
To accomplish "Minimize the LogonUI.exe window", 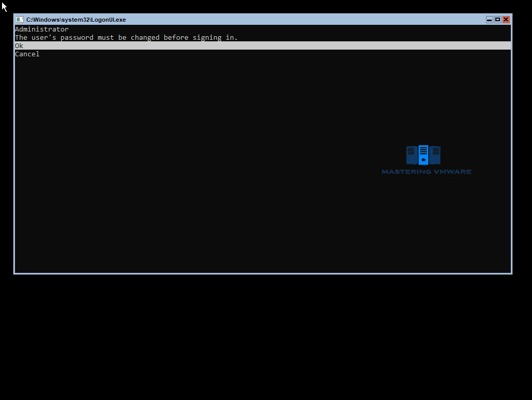I will pos(489,20).
